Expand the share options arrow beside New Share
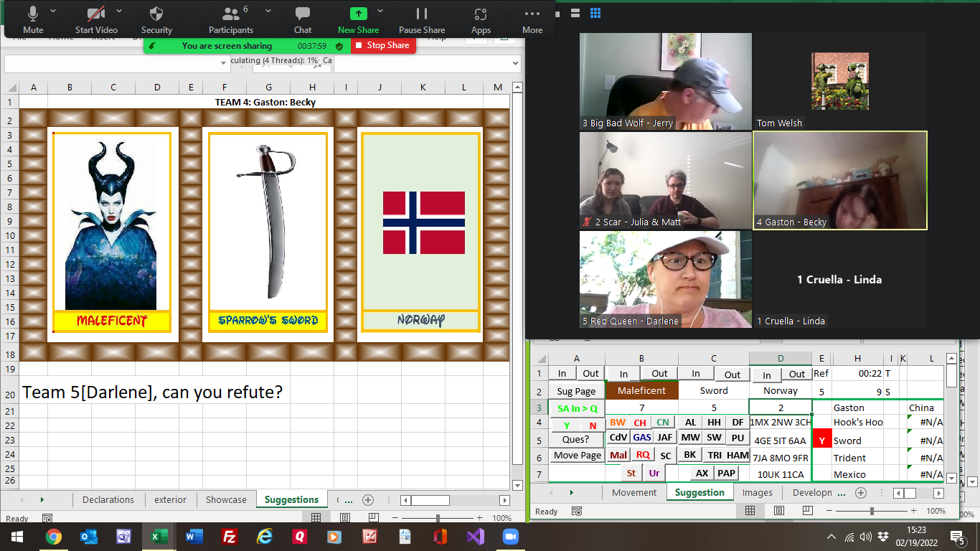 click(x=380, y=11)
